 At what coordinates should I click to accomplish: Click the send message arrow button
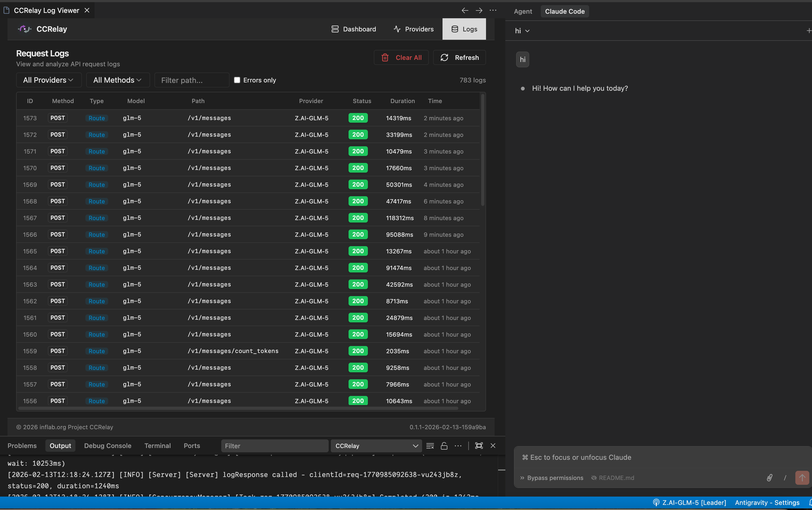802,478
